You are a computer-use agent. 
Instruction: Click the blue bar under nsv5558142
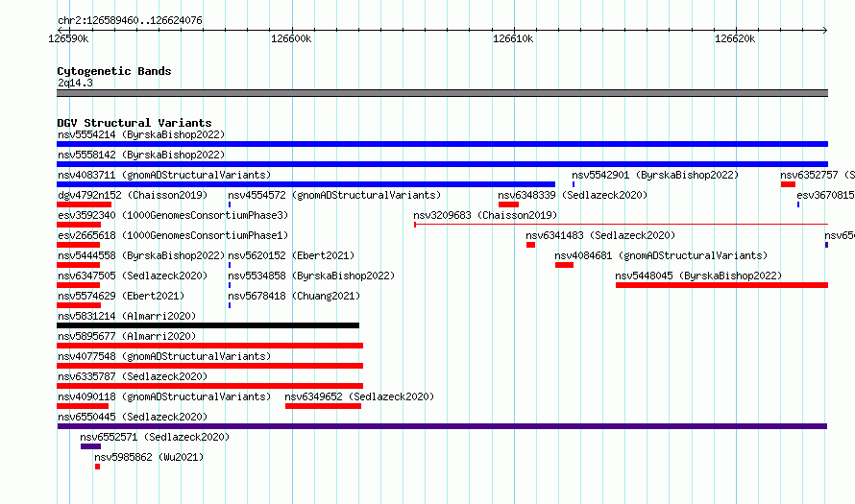pyautogui.click(x=442, y=164)
